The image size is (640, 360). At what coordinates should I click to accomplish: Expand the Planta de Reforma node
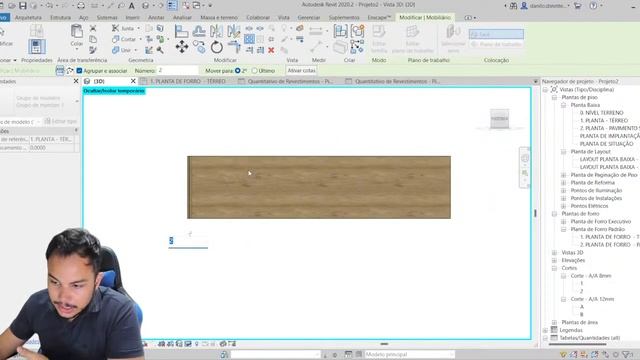coord(563,183)
